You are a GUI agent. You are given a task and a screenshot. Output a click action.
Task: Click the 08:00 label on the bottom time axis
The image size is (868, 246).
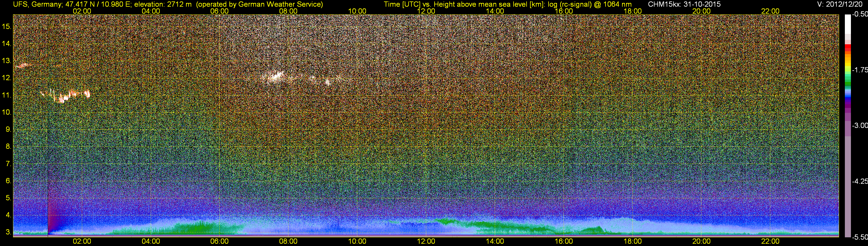pyautogui.click(x=288, y=241)
